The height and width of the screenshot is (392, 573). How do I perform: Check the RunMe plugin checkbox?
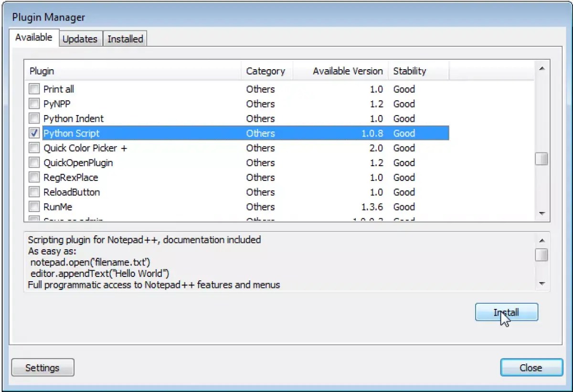coord(34,207)
